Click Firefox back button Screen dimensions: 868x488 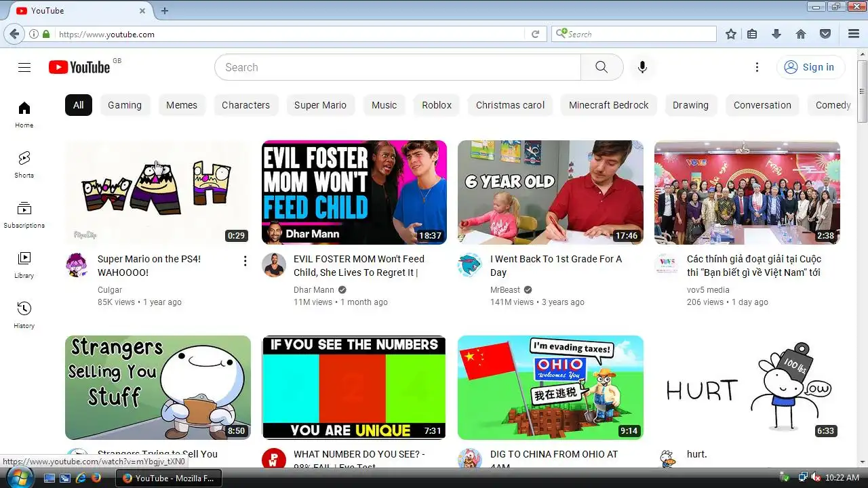(x=14, y=34)
